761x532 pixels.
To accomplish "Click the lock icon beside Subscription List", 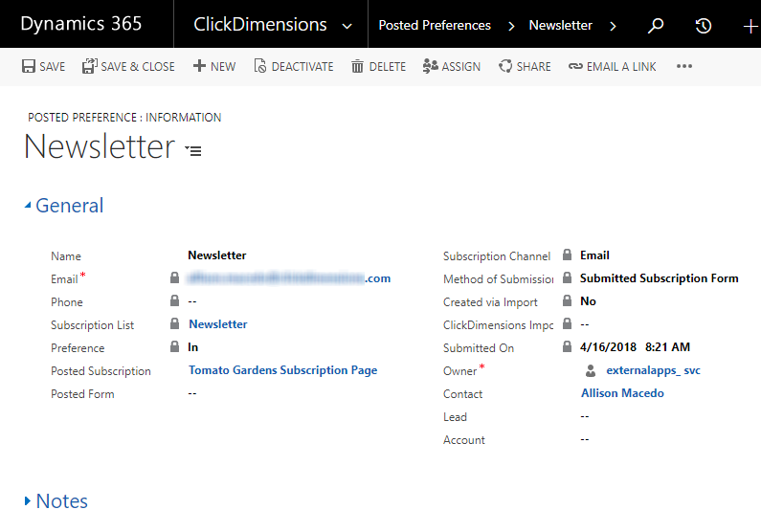I will pos(175,323).
